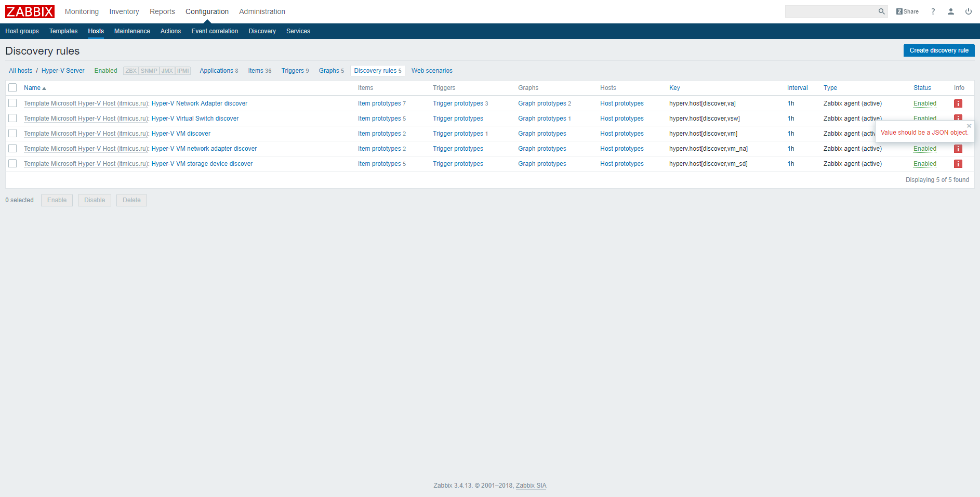Click the Zabbix logo

point(29,11)
